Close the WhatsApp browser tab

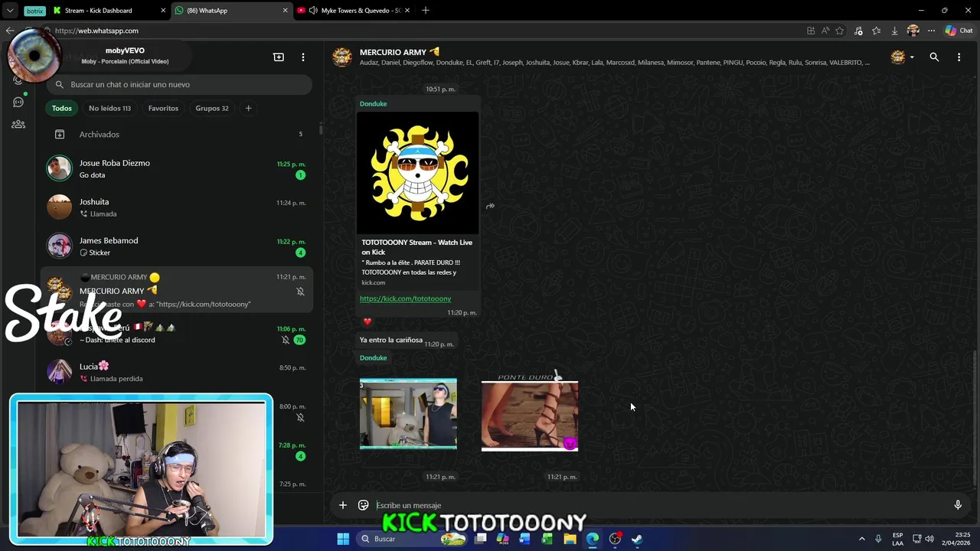286,11
